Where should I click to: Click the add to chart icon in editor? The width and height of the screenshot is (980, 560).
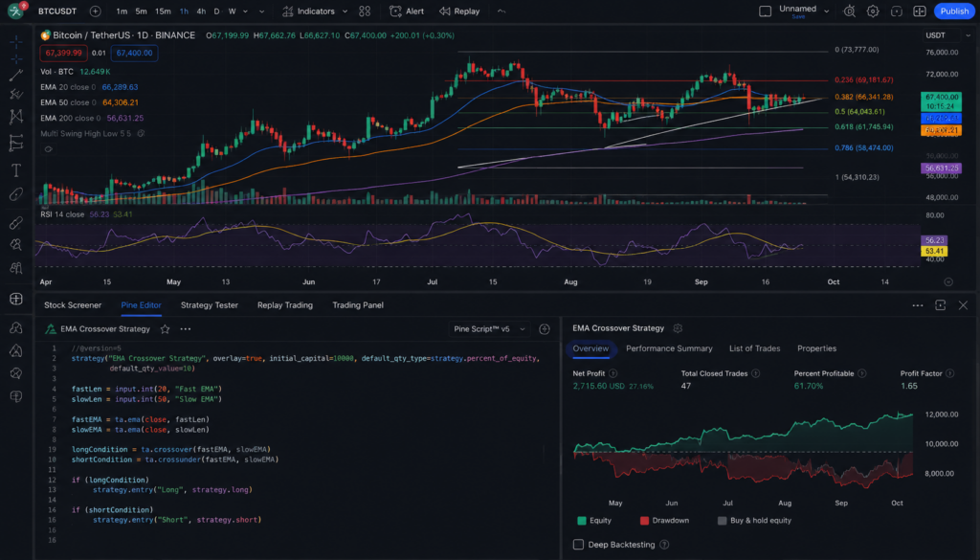click(x=545, y=328)
